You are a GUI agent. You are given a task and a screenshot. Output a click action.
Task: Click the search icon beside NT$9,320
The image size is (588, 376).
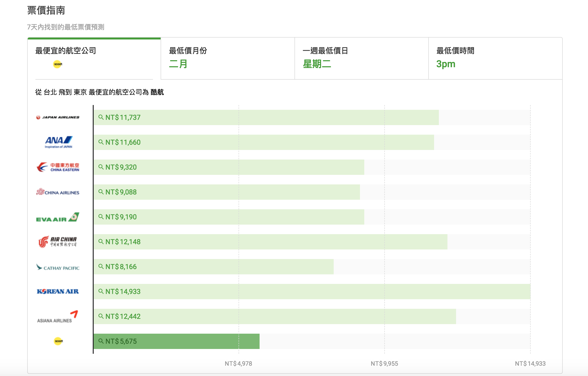click(x=101, y=167)
